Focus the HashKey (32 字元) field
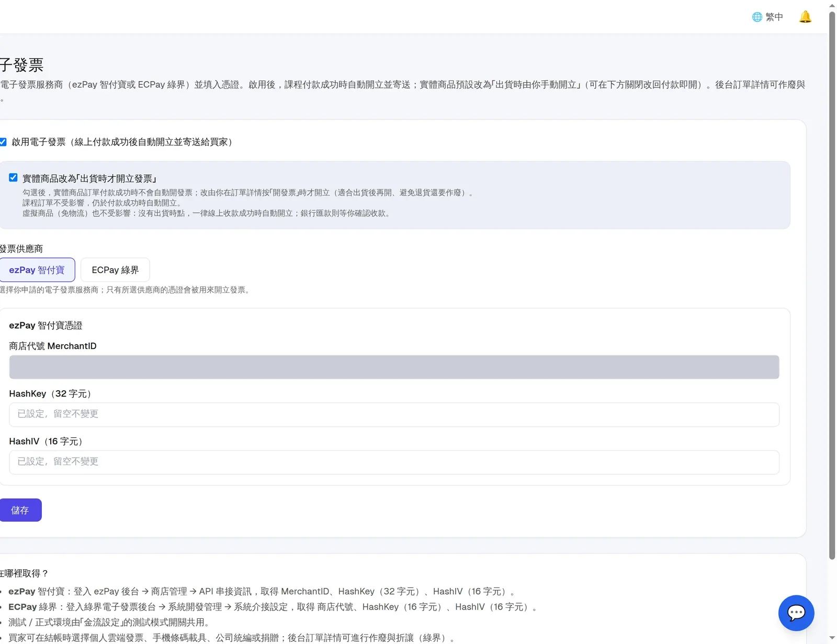The width and height of the screenshot is (837, 644). pyautogui.click(x=394, y=414)
